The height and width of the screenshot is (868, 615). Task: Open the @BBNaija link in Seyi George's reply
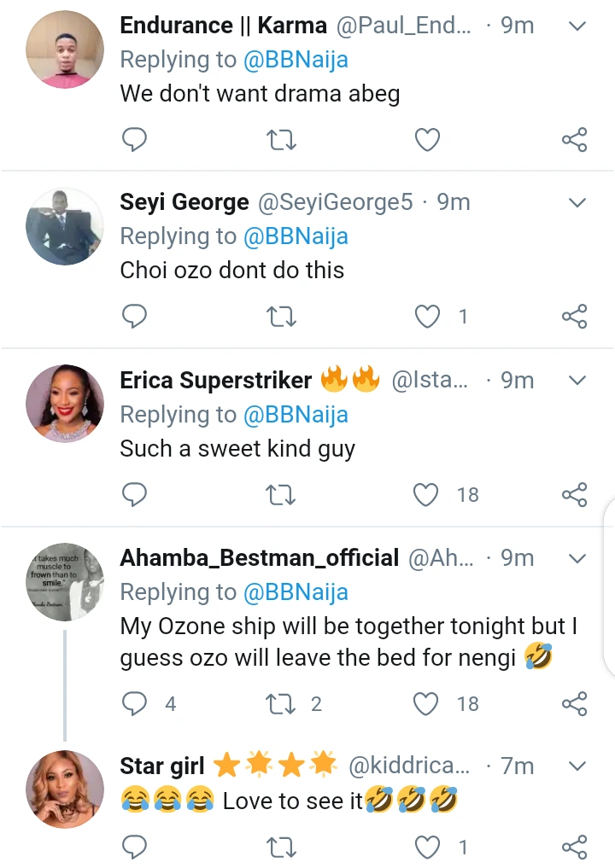click(x=296, y=236)
